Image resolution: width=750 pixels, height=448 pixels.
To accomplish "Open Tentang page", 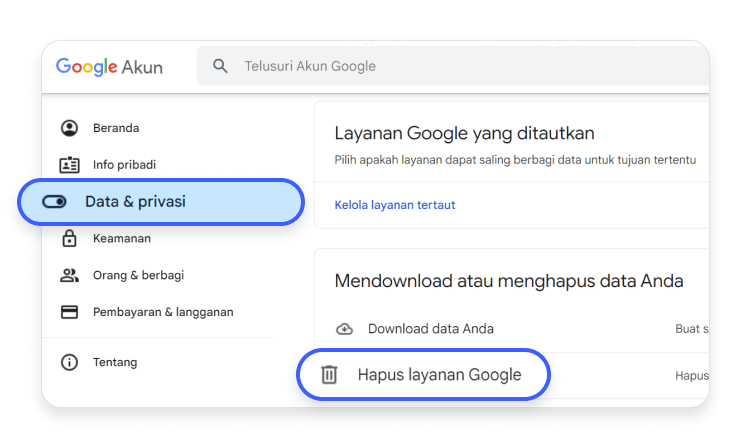I will click(115, 362).
